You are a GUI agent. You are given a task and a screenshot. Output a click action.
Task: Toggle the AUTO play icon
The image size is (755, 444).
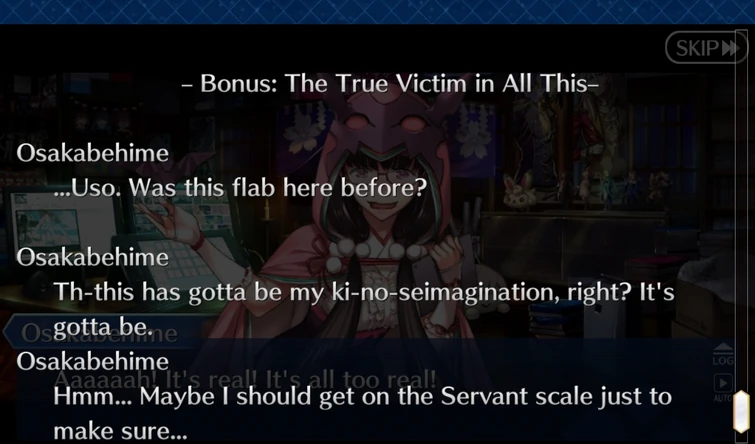[x=722, y=388]
